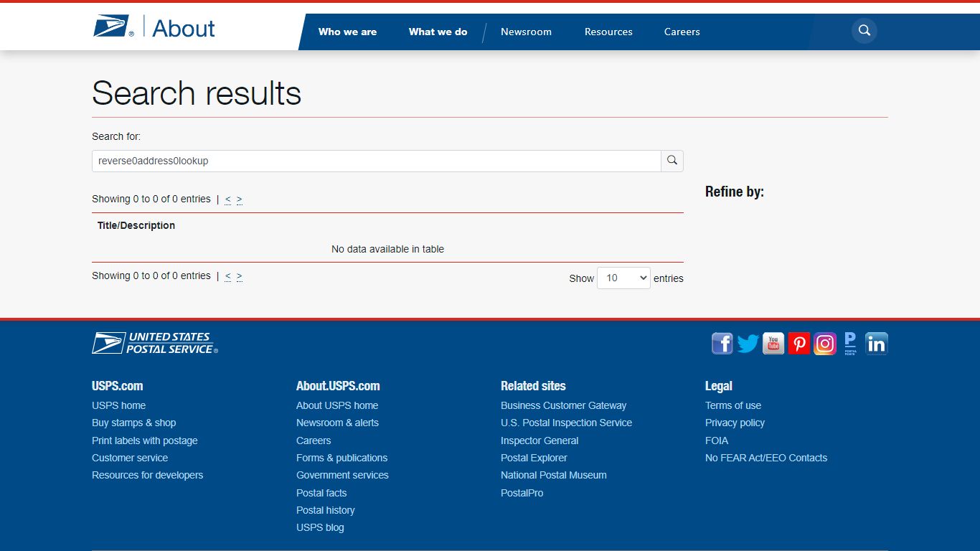Go to next page in top pager
The height and width of the screenshot is (551, 980).
pyautogui.click(x=240, y=199)
